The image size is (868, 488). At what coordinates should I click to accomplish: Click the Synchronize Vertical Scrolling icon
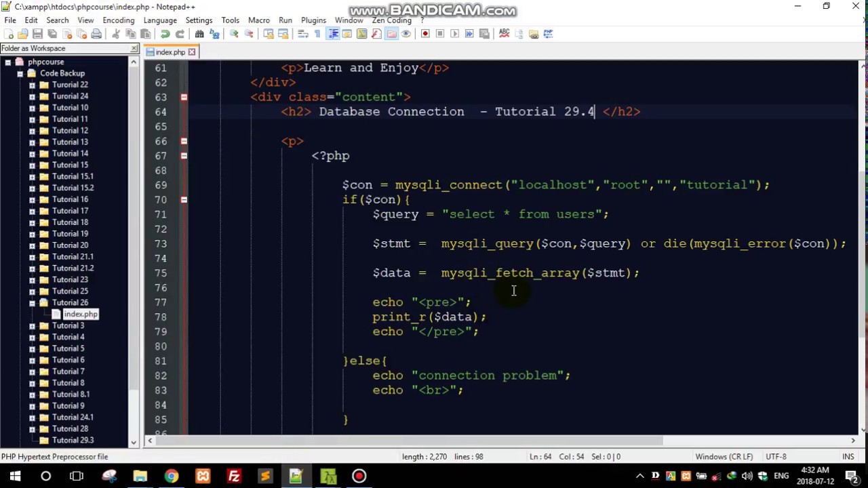click(x=269, y=34)
